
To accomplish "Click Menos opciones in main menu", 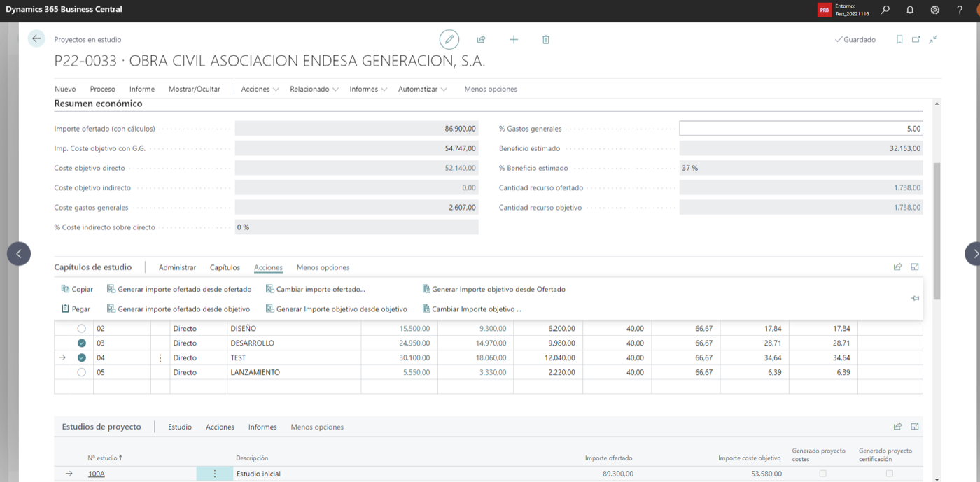I will tap(491, 89).
